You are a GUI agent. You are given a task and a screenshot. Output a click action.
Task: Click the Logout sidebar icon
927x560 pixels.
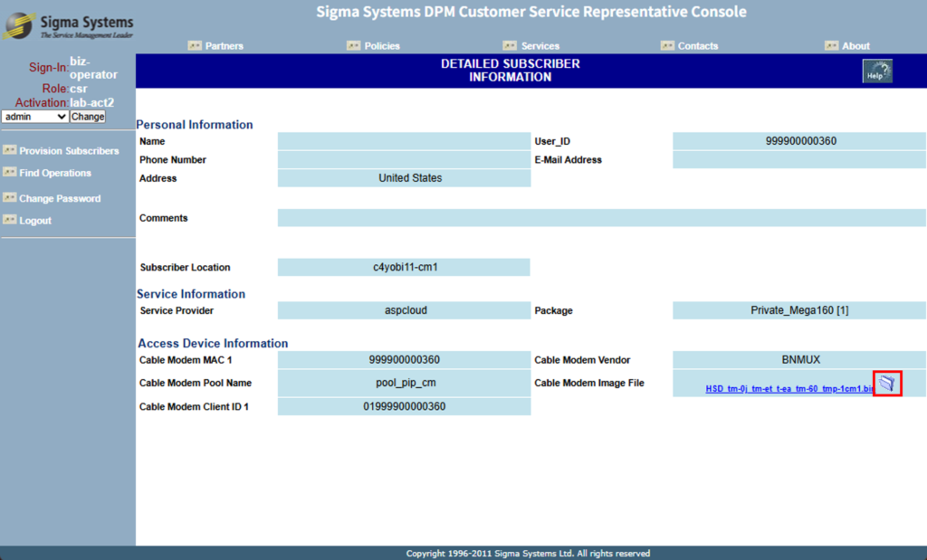tap(9, 220)
